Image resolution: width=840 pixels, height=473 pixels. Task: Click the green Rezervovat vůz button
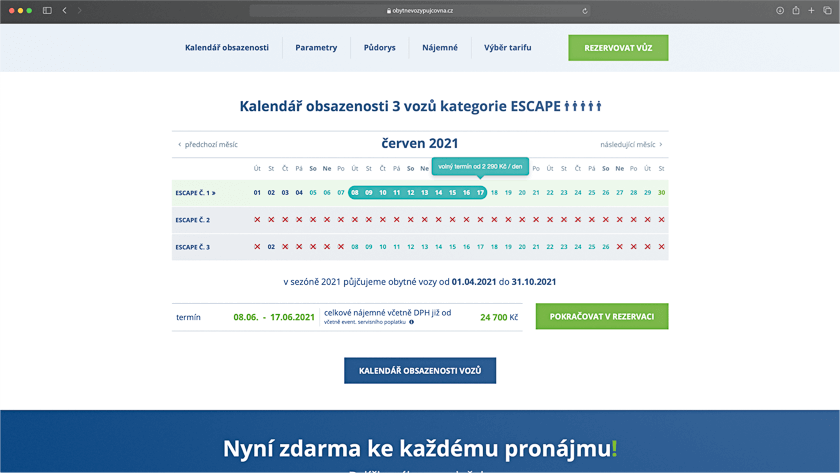(x=618, y=48)
